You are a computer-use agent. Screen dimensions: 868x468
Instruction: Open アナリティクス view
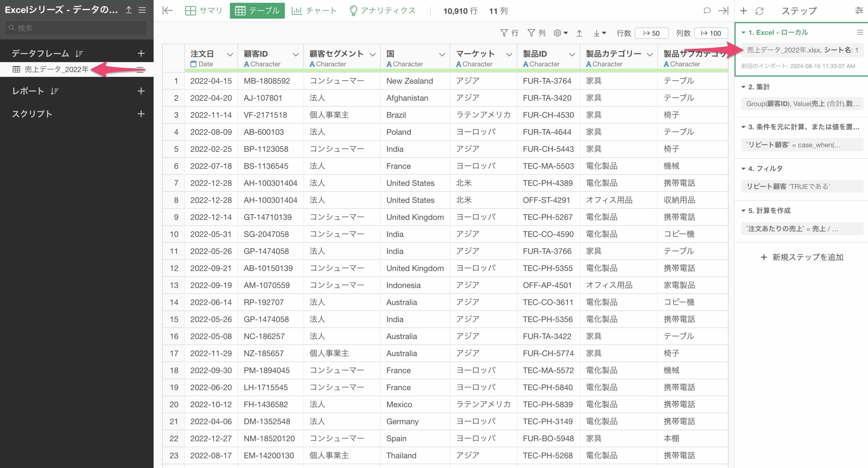point(383,11)
